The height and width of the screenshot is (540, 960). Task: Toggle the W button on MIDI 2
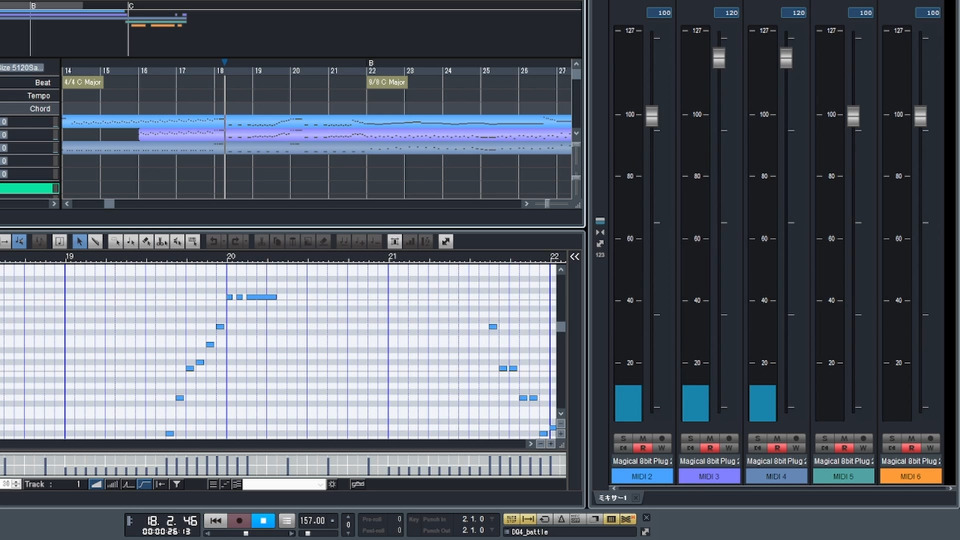pyautogui.click(x=661, y=448)
